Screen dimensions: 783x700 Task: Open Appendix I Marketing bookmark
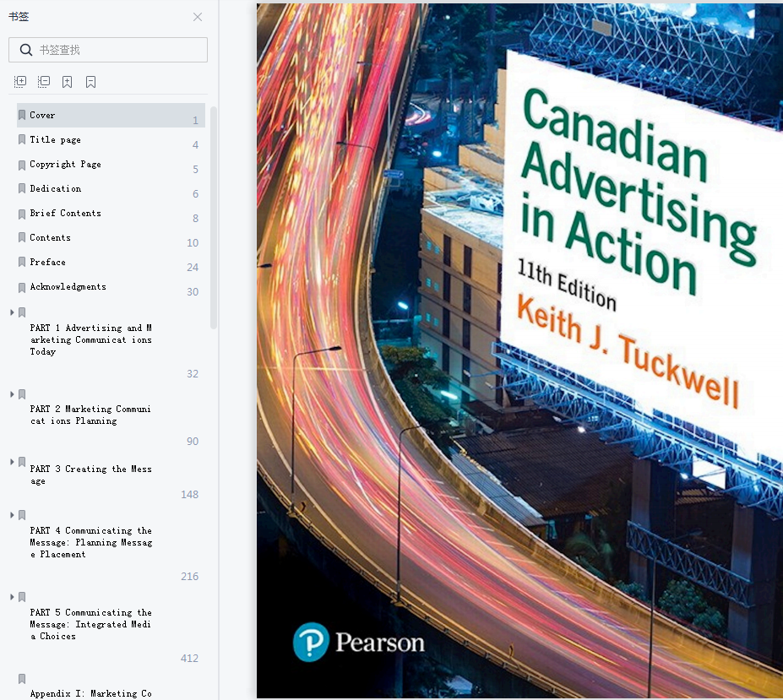91,693
